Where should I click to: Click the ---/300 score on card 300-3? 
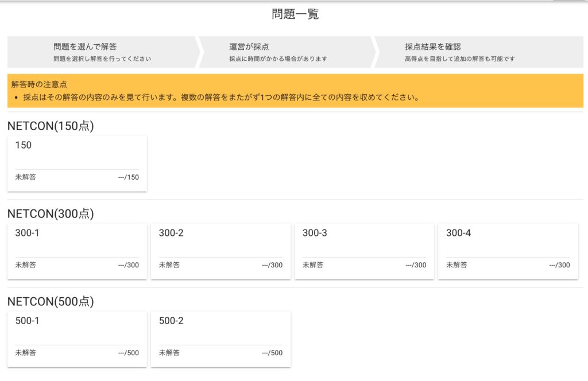pyautogui.click(x=416, y=265)
